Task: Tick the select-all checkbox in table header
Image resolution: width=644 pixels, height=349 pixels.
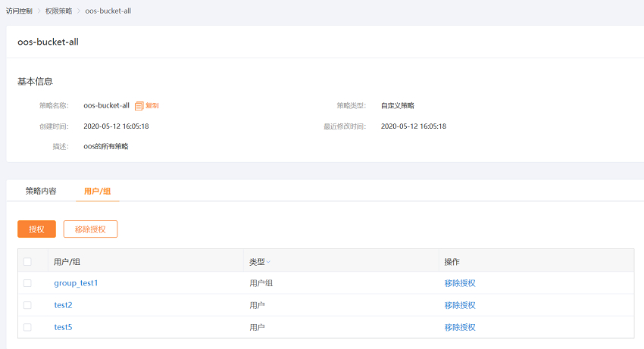Action: click(27, 261)
